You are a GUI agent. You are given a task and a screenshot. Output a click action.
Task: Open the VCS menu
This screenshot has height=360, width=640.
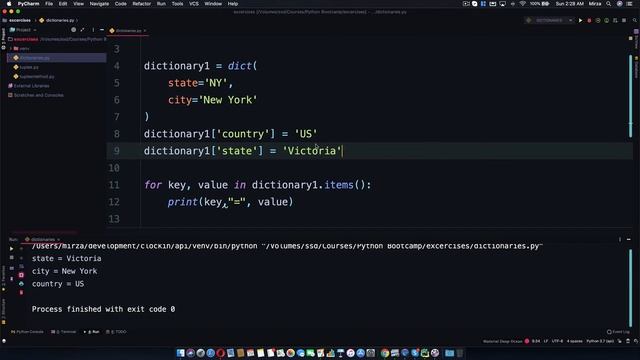(194, 4)
